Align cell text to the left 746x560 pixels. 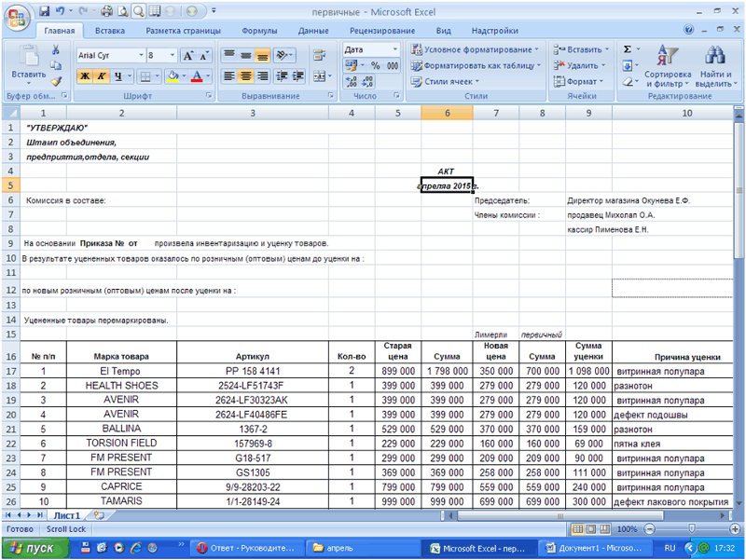pos(229,76)
